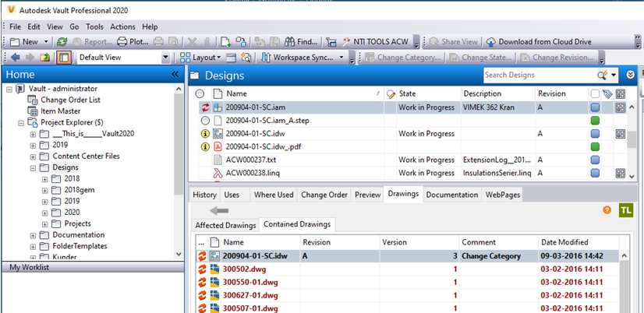Click the orange help question mark icon
This screenshot has height=313, width=644.
[607, 210]
